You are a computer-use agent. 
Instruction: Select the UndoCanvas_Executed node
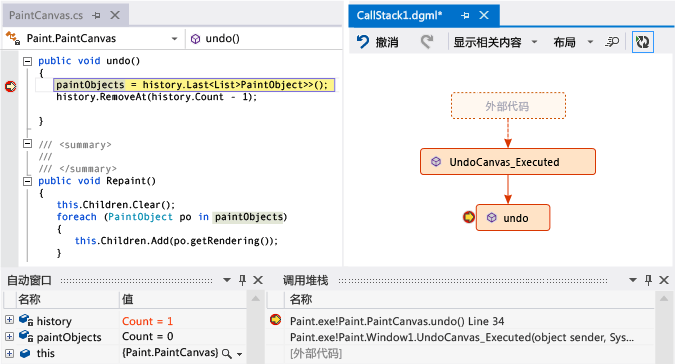coord(508,162)
